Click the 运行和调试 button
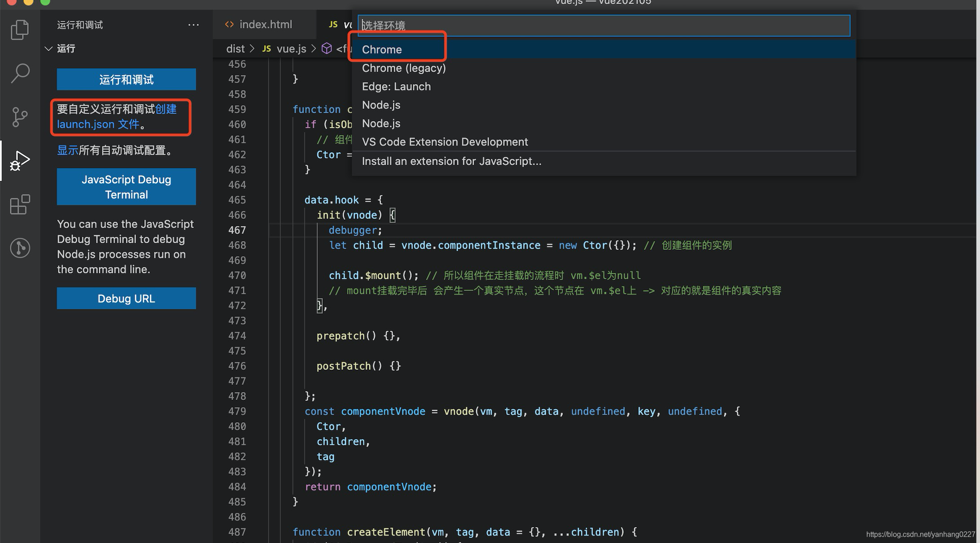 tap(126, 79)
